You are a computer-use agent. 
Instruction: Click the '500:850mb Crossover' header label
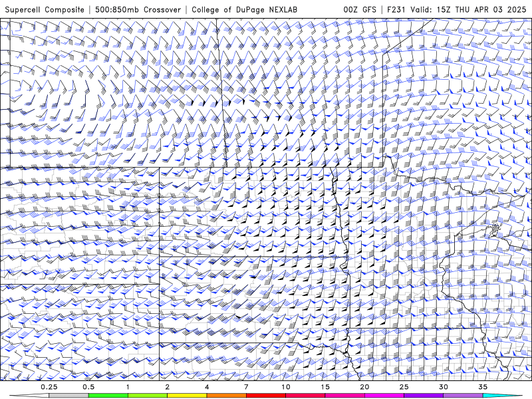point(138,9)
